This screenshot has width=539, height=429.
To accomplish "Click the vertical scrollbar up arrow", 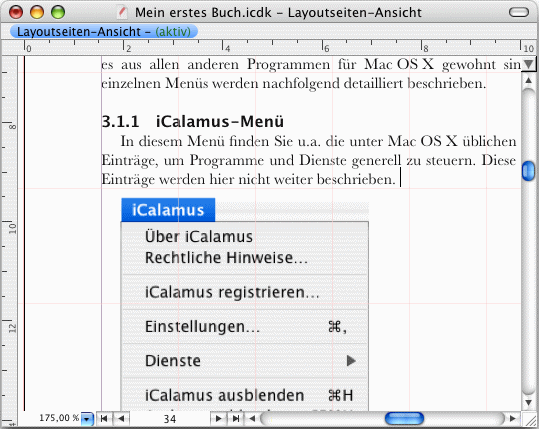I will pos(528,81).
